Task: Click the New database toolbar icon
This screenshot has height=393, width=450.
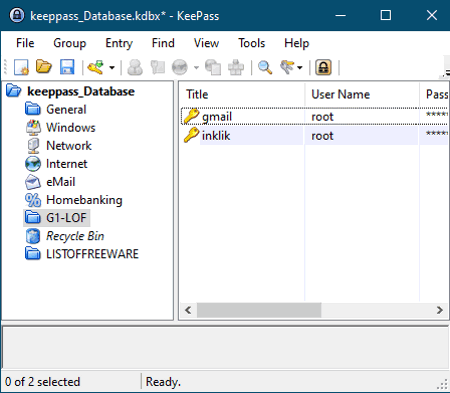Action: (x=21, y=67)
